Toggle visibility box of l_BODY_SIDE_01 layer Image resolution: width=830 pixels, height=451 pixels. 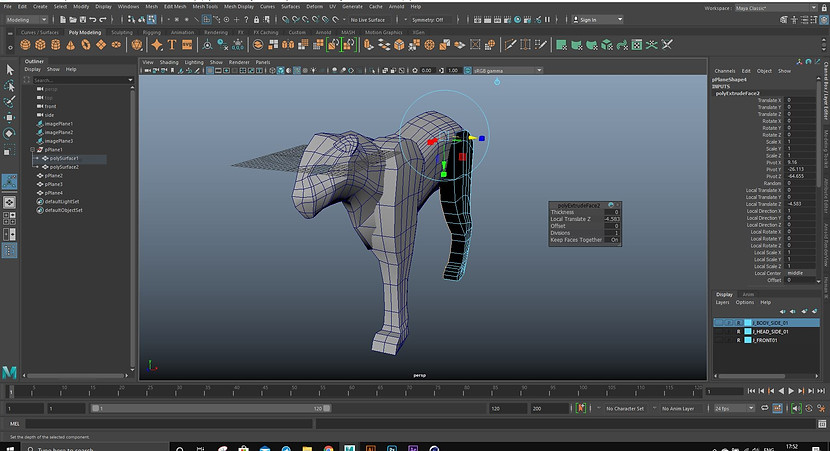tap(718, 322)
